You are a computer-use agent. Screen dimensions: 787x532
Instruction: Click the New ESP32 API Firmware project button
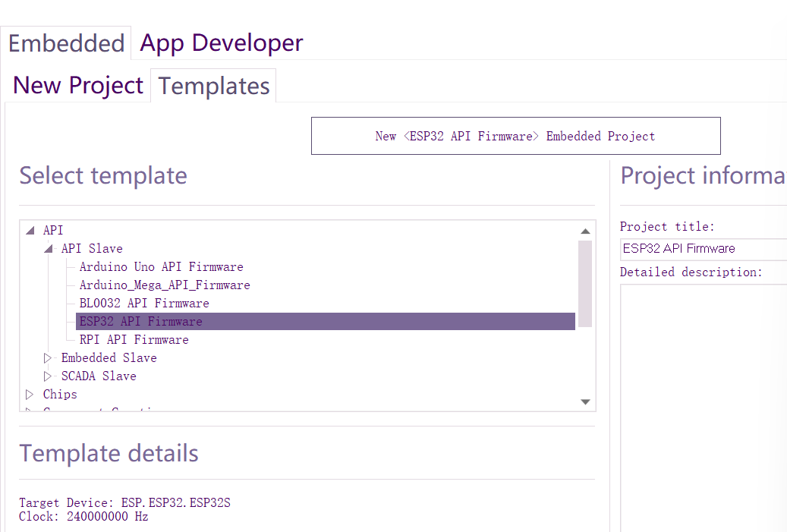point(515,136)
